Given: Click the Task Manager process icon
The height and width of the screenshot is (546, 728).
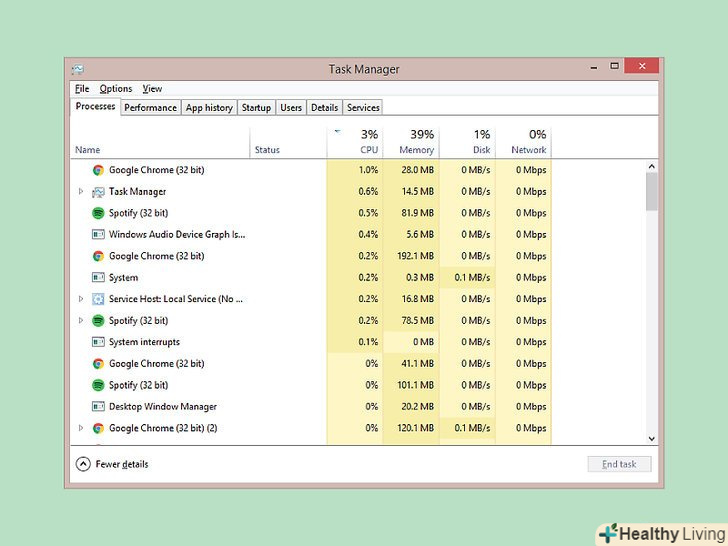Looking at the screenshot, I should pos(98,192).
